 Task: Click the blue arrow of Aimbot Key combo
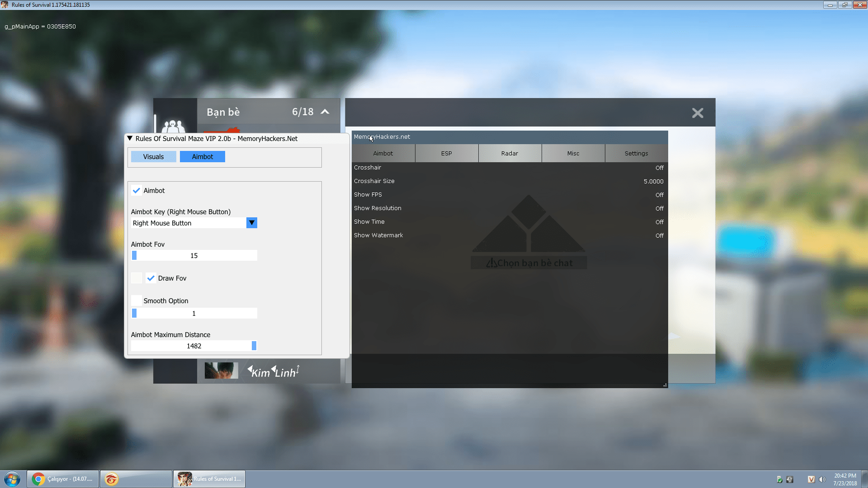click(x=252, y=223)
